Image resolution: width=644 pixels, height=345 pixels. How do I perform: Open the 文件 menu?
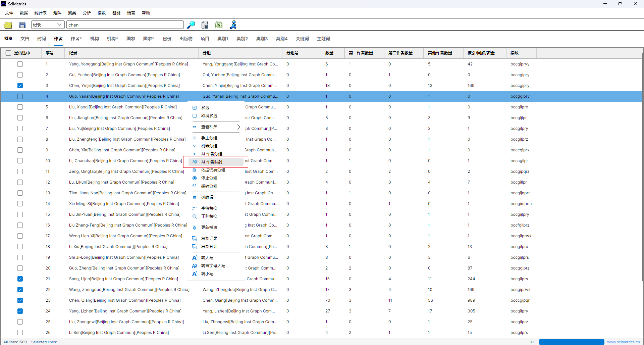tap(9, 13)
